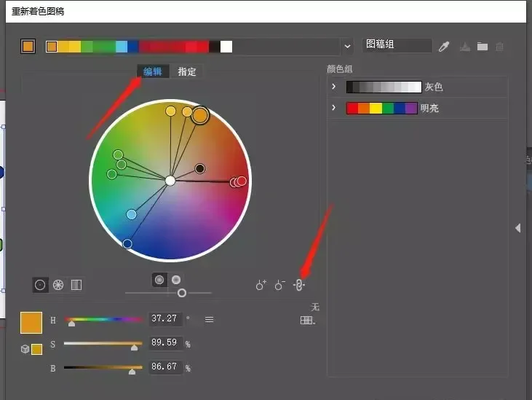Click the brightness value field 86.67

point(165,366)
